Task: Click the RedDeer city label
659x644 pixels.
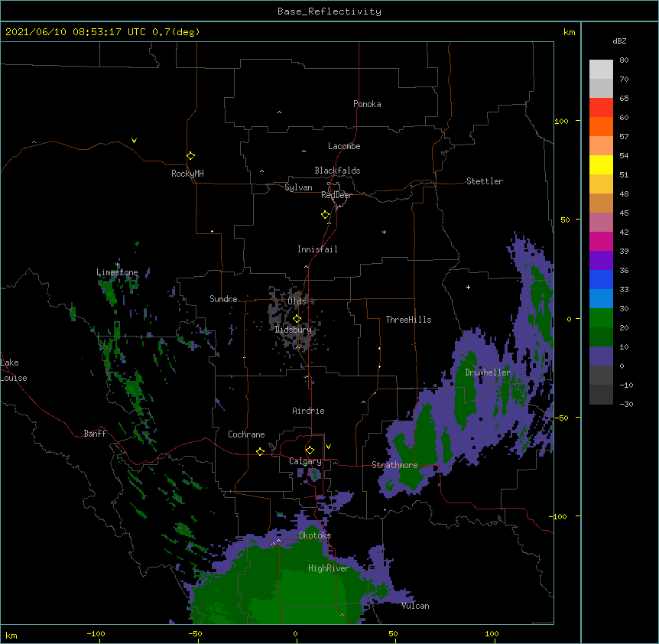Action: (x=336, y=195)
